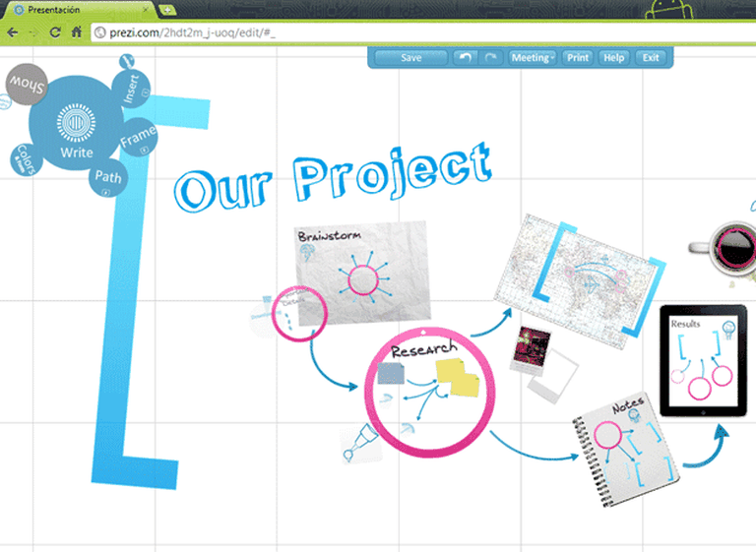Reload the page in the browser
Image resolution: width=756 pixels, height=552 pixels.
tap(55, 32)
